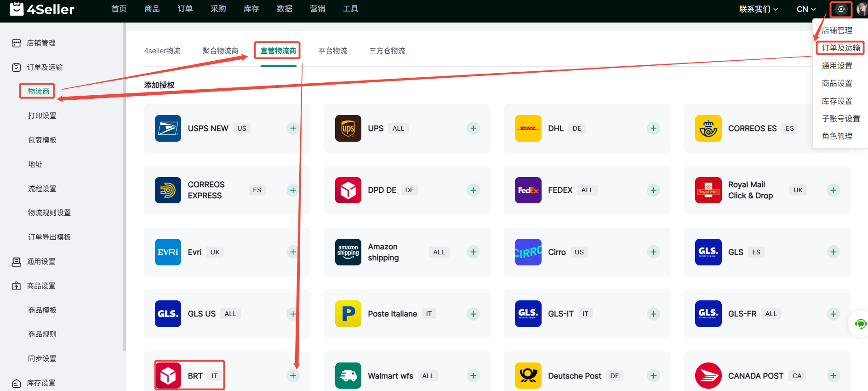
Task: Choose 商品设置 from the settings dropdown
Action: click(837, 83)
